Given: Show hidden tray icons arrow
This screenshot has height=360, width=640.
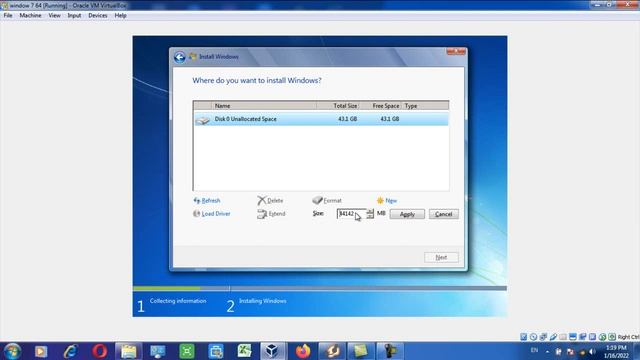Looking at the screenshot, I should pyautogui.click(x=547, y=351).
